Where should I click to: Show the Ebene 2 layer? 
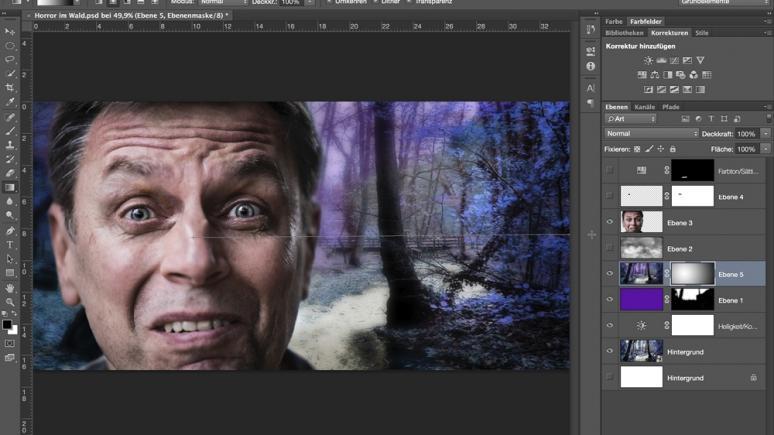coord(610,249)
